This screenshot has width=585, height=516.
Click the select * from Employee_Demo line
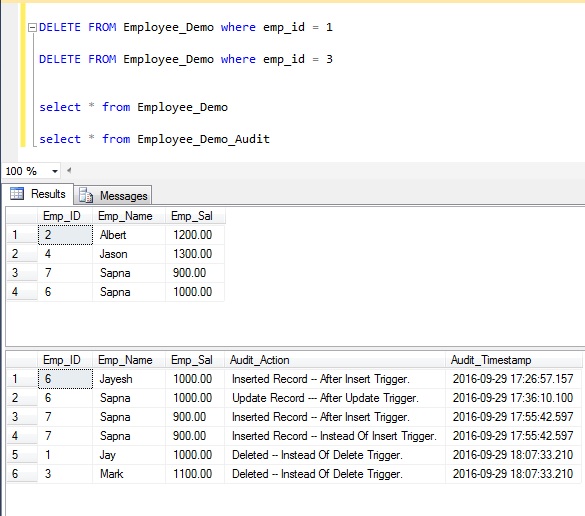click(x=134, y=107)
